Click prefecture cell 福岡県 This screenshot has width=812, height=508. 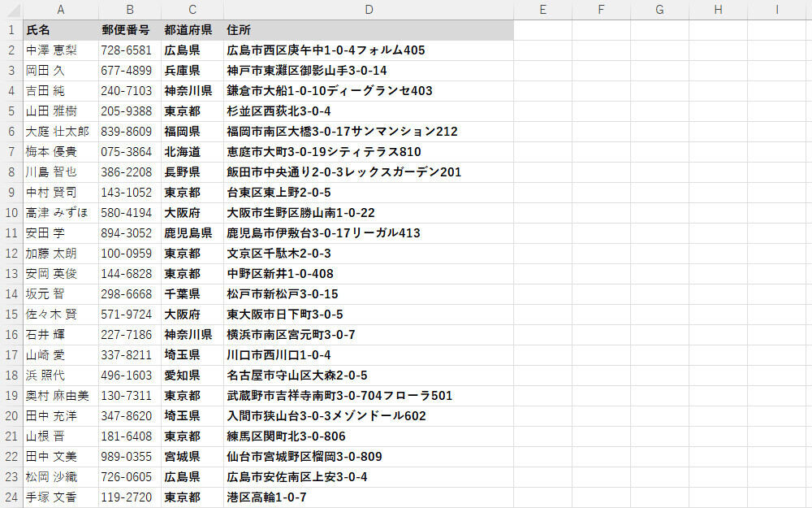click(x=192, y=132)
